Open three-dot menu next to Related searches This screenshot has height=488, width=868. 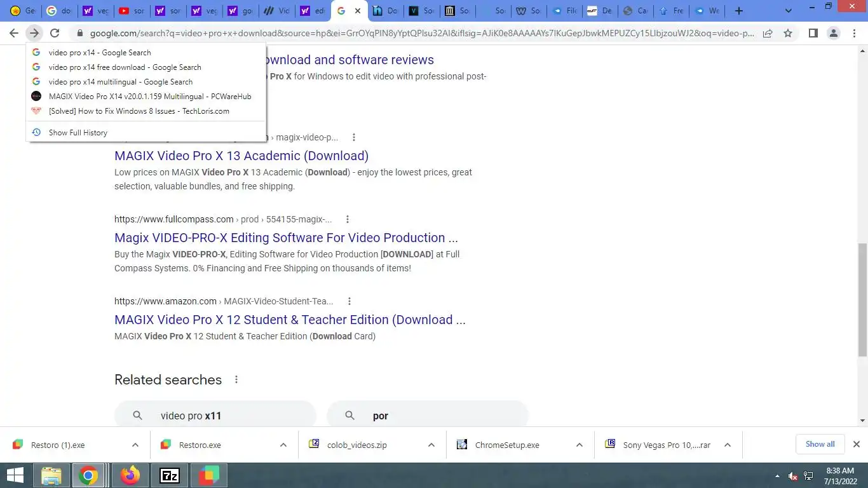(236, 379)
